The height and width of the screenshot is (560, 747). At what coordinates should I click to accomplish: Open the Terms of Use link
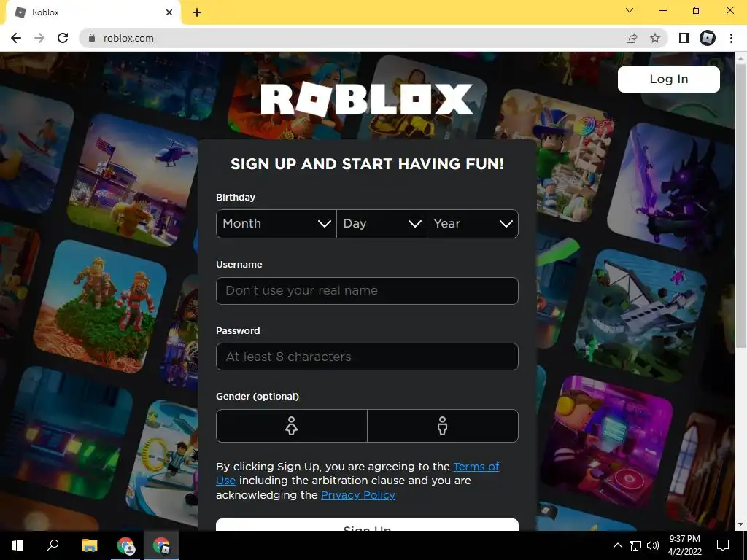[x=476, y=467]
